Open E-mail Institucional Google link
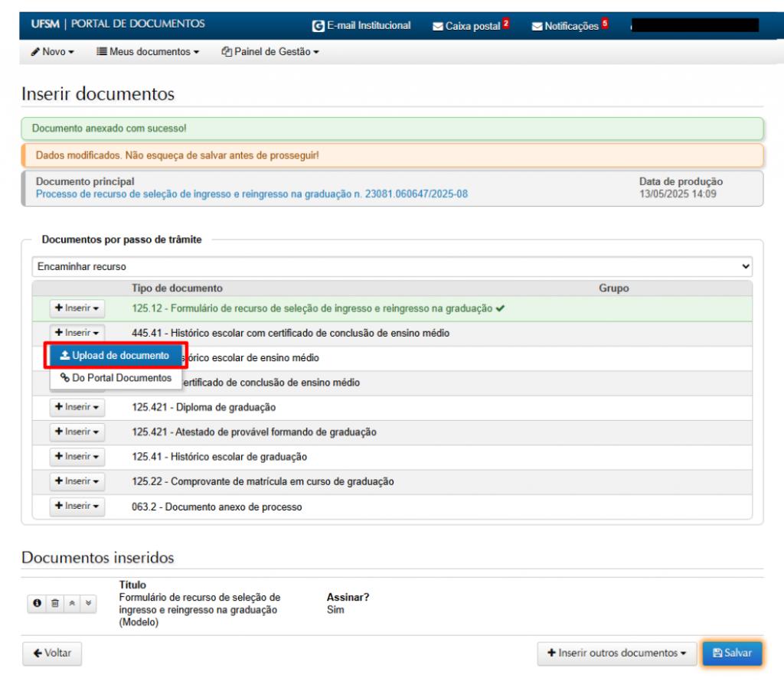The height and width of the screenshot is (691, 784). pyautogui.click(x=361, y=26)
